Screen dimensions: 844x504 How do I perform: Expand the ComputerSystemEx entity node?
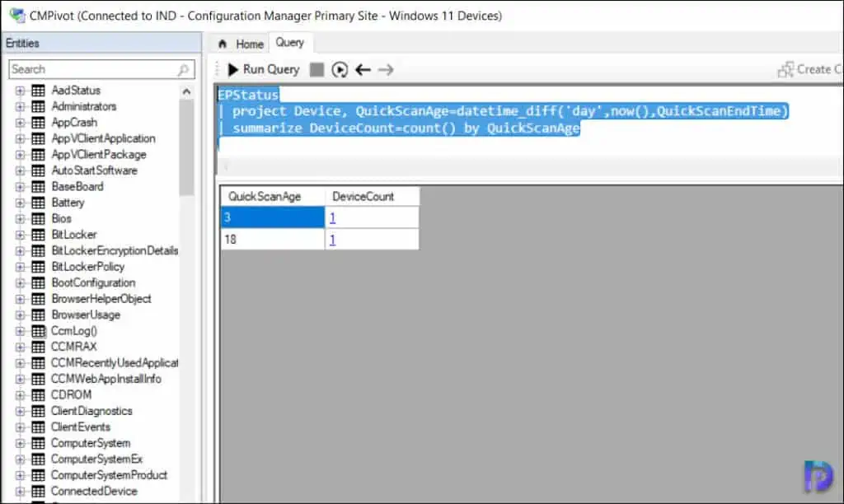coord(20,460)
